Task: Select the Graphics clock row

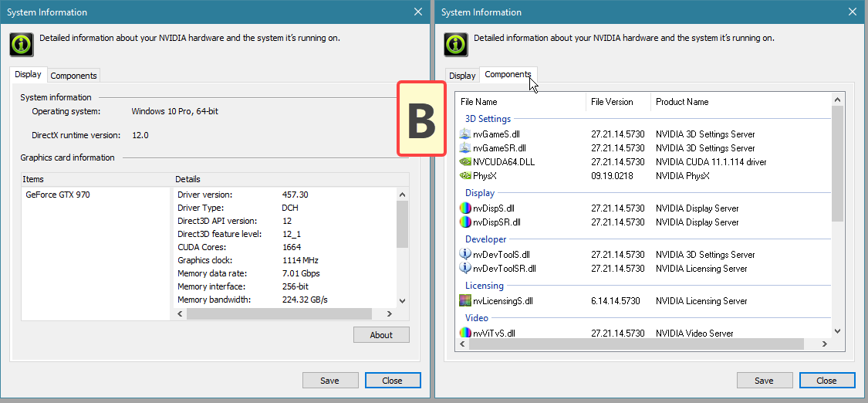Action: [285, 260]
